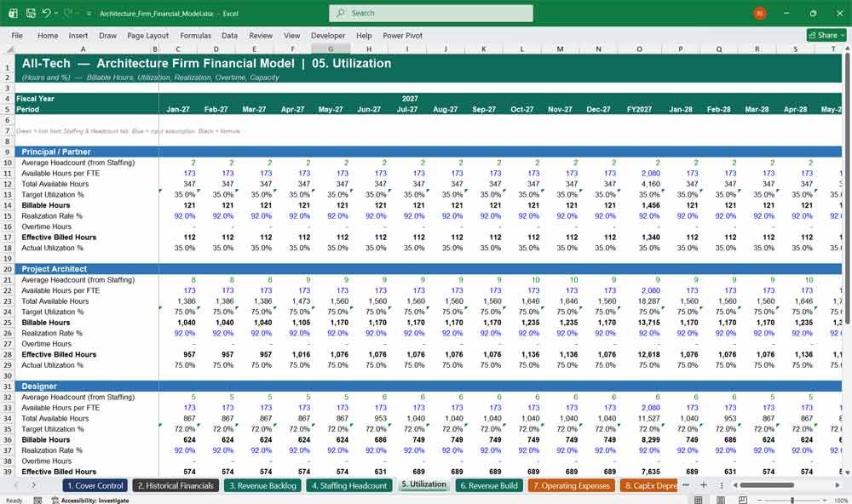Click the horizontal scrollbar thumb
Viewport: 852px width, 504px height.
(x=767, y=485)
